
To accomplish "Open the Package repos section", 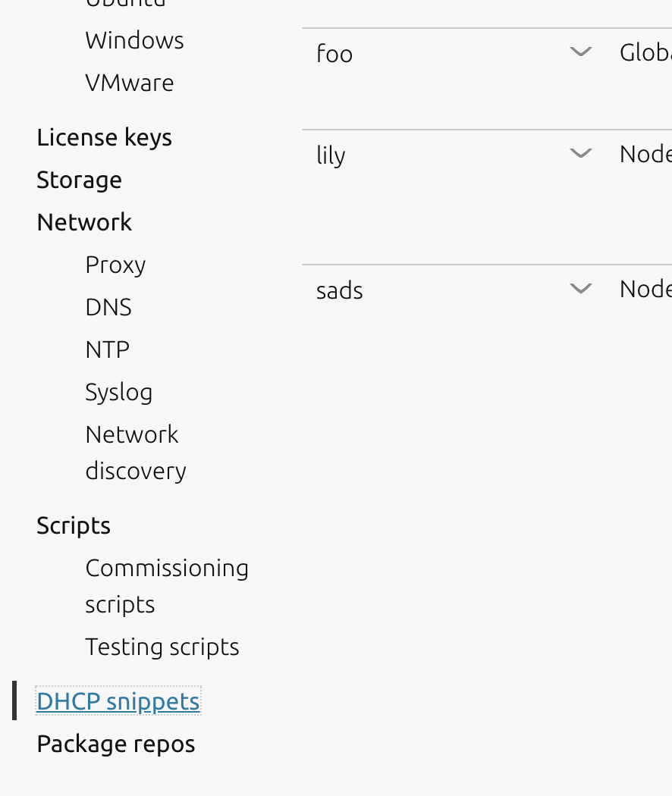I will 115,744.
